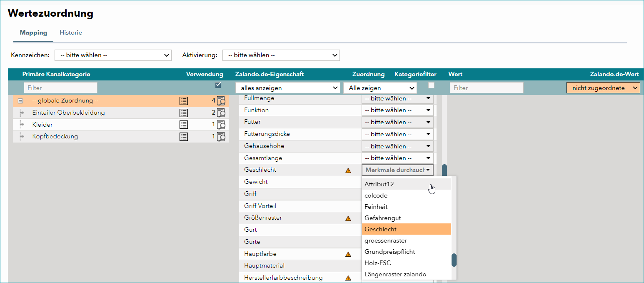Viewport: 644px width, 283px height.
Task: Click magnifier icon for Einteiler Oberbekleidung
Action: tap(221, 113)
